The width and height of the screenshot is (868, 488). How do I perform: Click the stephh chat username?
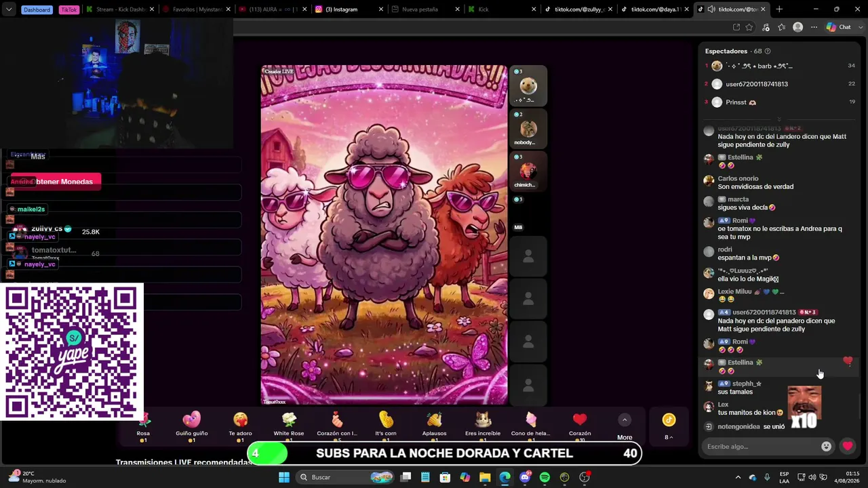pos(747,384)
